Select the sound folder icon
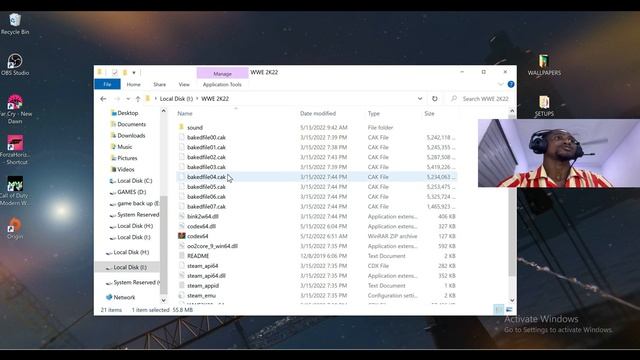640x360 pixels. (x=182, y=127)
